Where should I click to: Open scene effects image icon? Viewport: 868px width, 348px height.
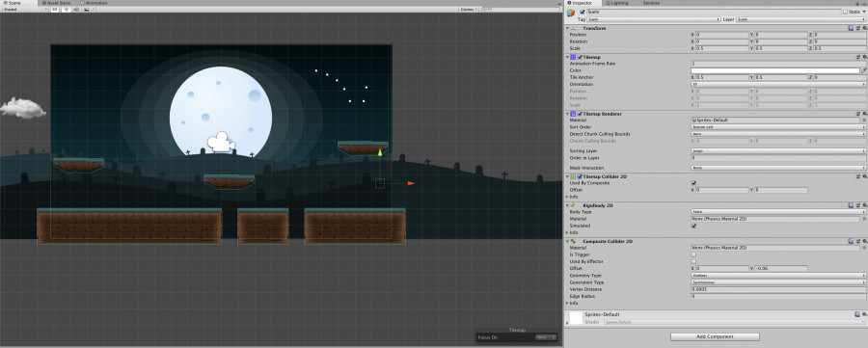tap(87, 10)
